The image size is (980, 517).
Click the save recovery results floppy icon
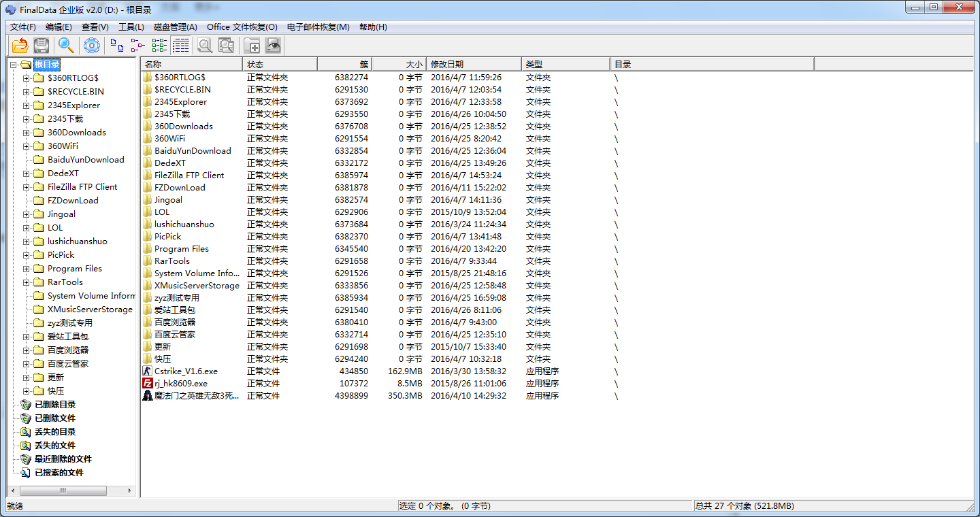coord(41,45)
